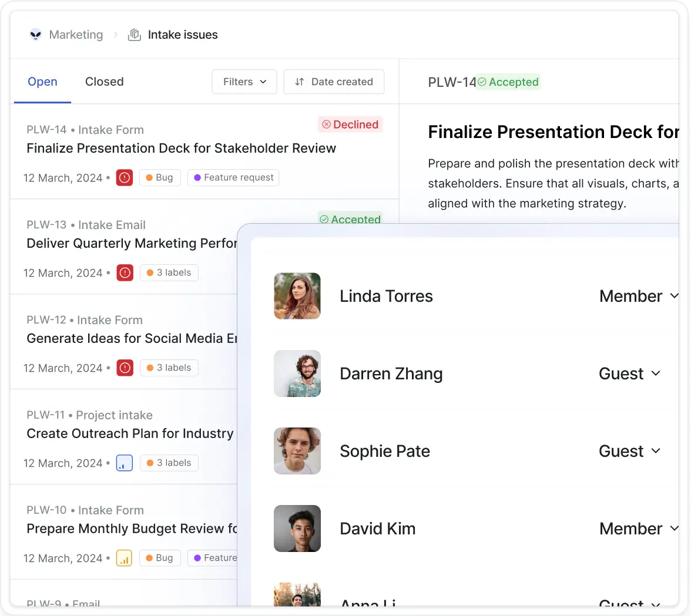Open the Generate Ideas for Social Media issue
Viewport: 691px width, 616px height.
tap(132, 338)
